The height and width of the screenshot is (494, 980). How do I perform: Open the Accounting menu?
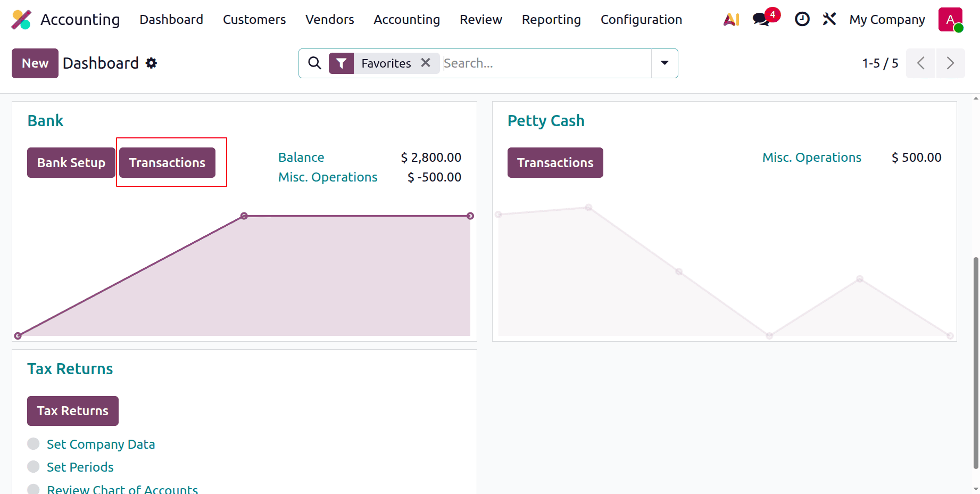pyautogui.click(x=407, y=20)
